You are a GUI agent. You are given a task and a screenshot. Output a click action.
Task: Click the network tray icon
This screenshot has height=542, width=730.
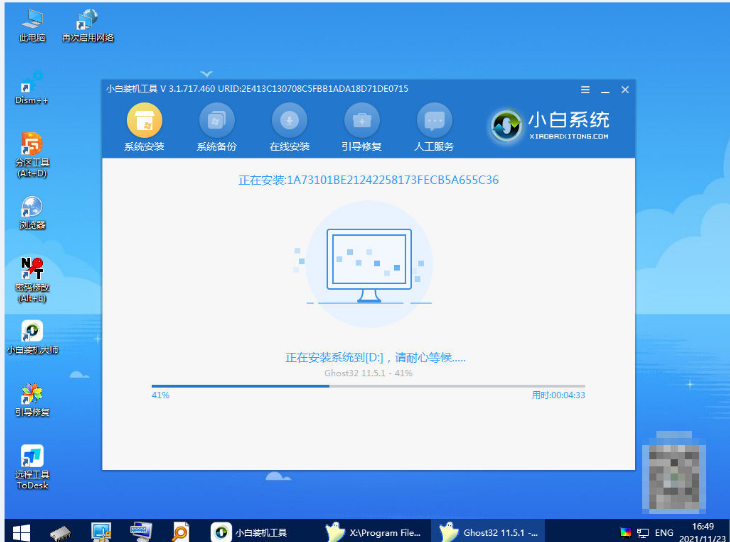pyautogui.click(x=643, y=533)
